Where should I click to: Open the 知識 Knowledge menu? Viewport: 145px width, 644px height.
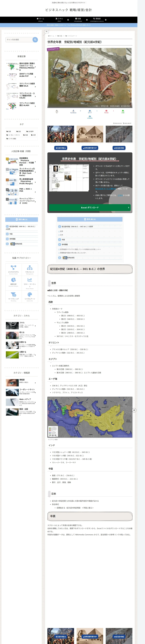point(78,20)
